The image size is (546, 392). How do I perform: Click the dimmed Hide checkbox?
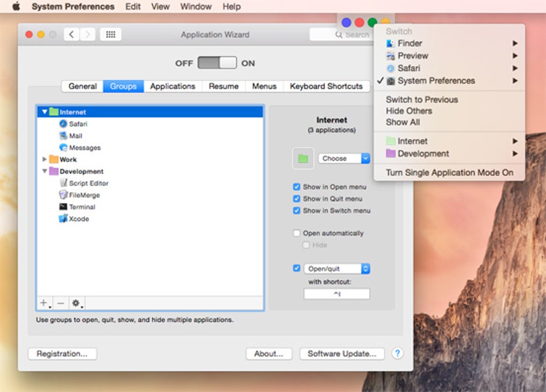point(306,245)
